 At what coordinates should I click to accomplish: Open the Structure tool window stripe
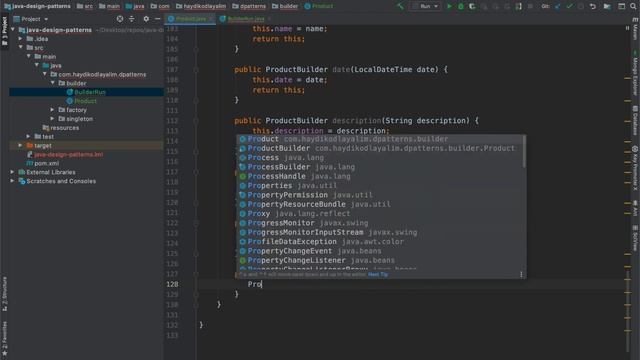(x=4, y=294)
